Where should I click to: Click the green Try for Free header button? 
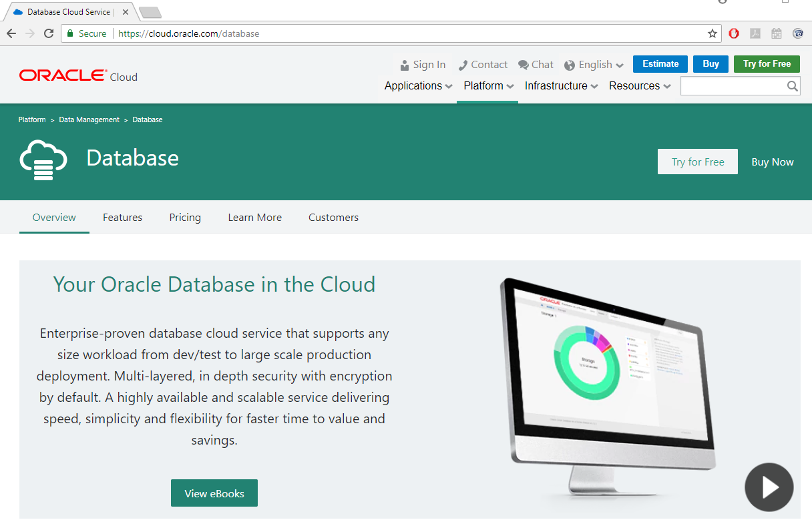(767, 64)
